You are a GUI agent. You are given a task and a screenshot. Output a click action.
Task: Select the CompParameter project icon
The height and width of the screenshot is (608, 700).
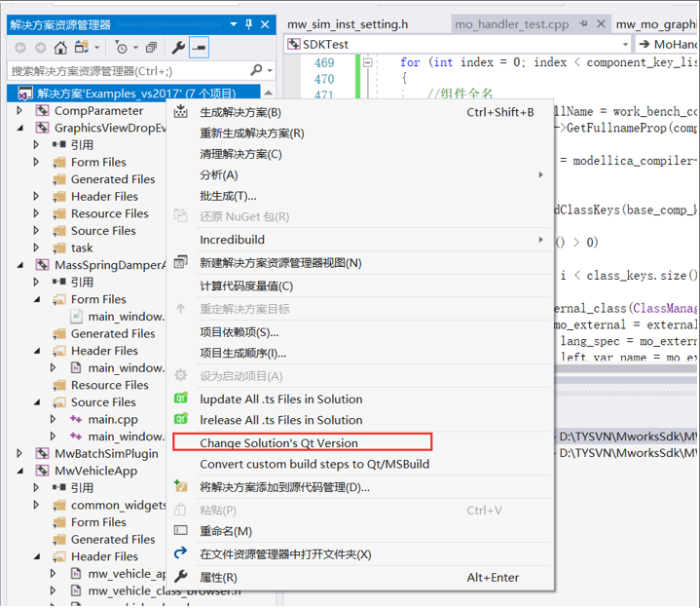pyautogui.click(x=43, y=110)
